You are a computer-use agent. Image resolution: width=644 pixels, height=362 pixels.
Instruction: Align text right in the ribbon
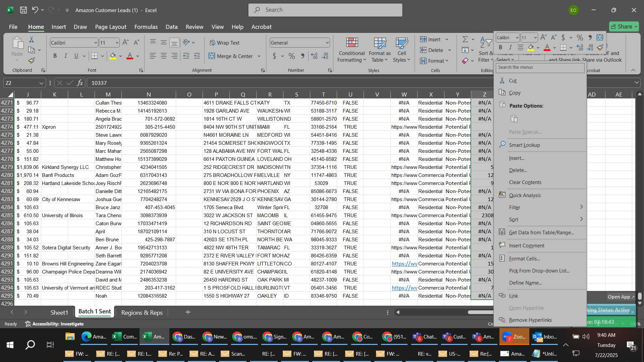coord(174,56)
